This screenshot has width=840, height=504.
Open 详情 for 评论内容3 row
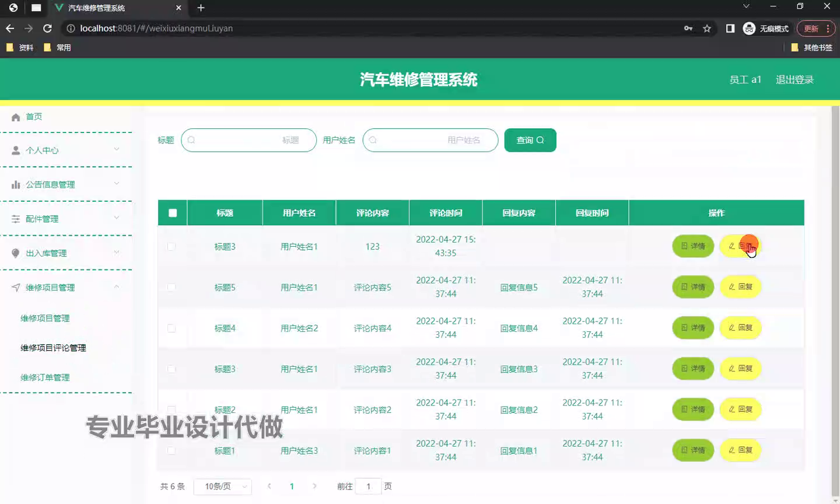point(693,369)
